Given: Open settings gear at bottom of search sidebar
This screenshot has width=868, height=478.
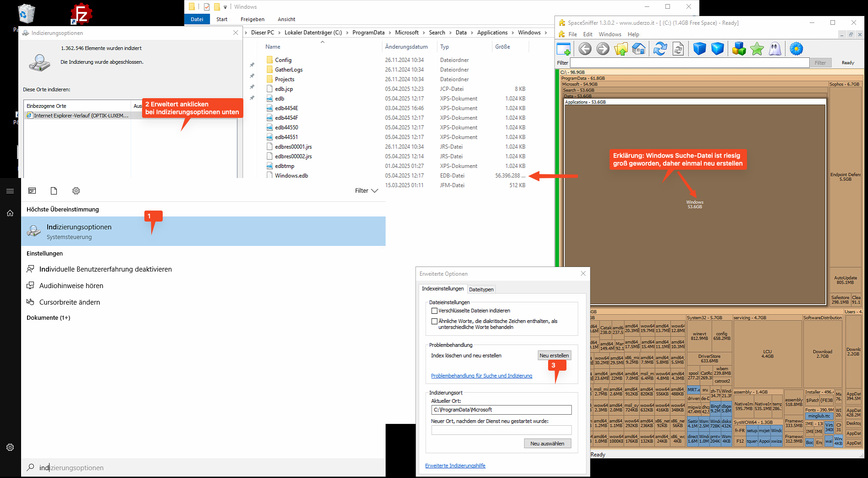Looking at the screenshot, I should (x=10, y=447).
